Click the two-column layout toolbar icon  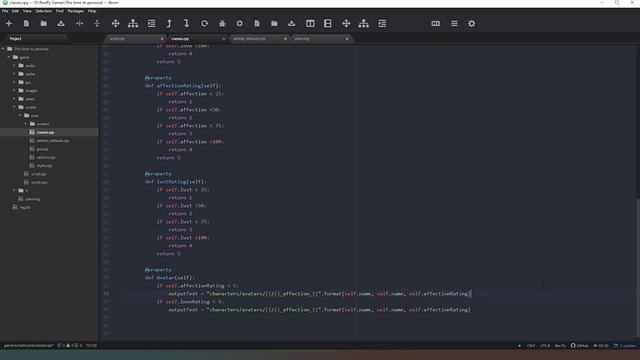(x=310, y=24)
